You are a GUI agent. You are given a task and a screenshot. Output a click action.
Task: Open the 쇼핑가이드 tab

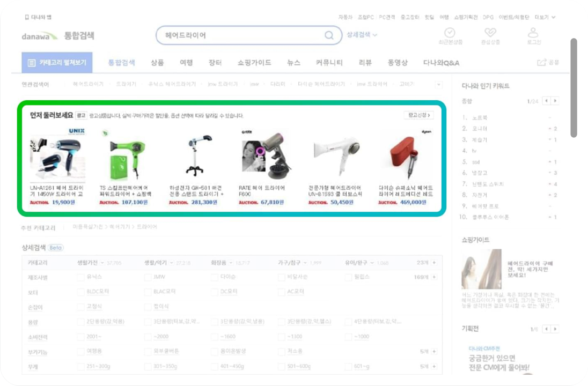point(254,63)
